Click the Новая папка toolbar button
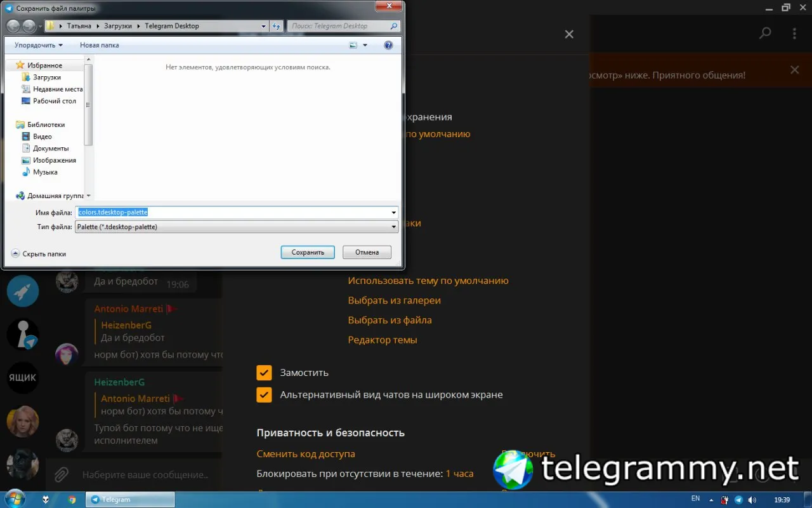812x508 pixels. pyautogui.click(x=99, y=45)
